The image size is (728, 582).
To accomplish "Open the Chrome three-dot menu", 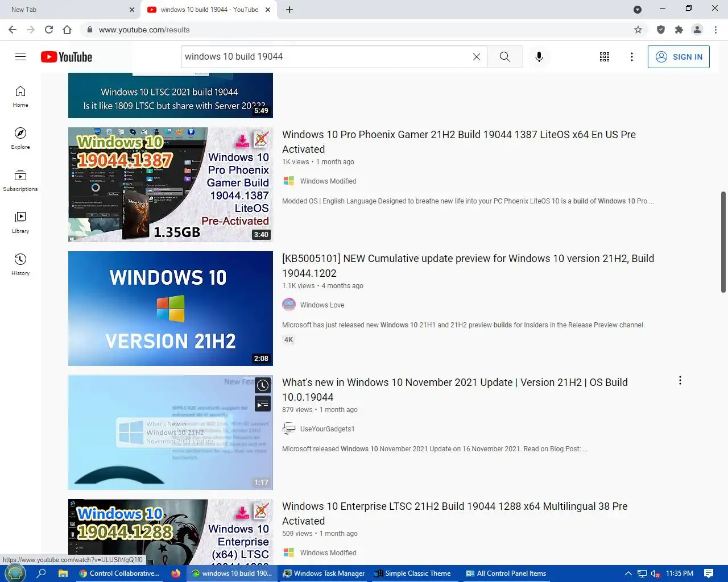I will [x=716, y=30].
